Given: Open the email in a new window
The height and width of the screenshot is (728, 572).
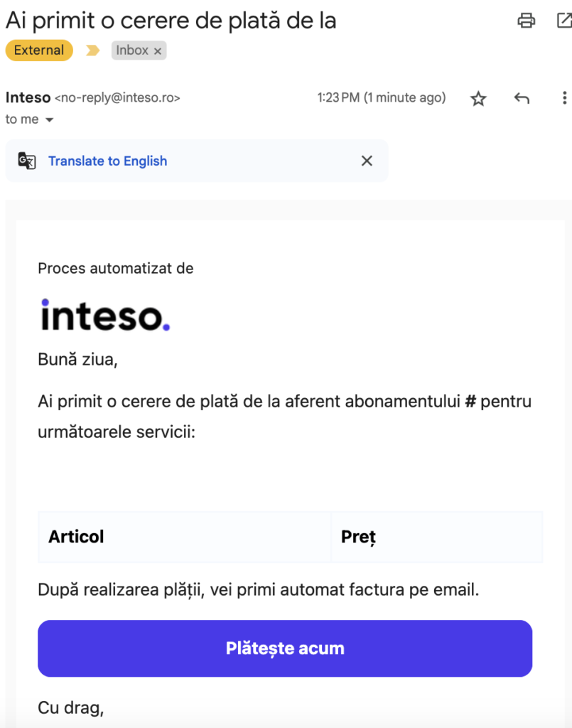Looking at the screenshot, I should click(x=564, y=21).
